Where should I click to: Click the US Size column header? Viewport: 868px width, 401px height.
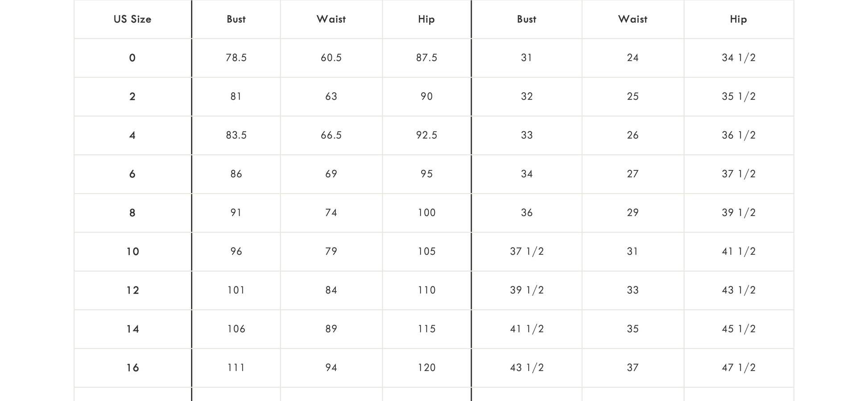tap(132, 19)
